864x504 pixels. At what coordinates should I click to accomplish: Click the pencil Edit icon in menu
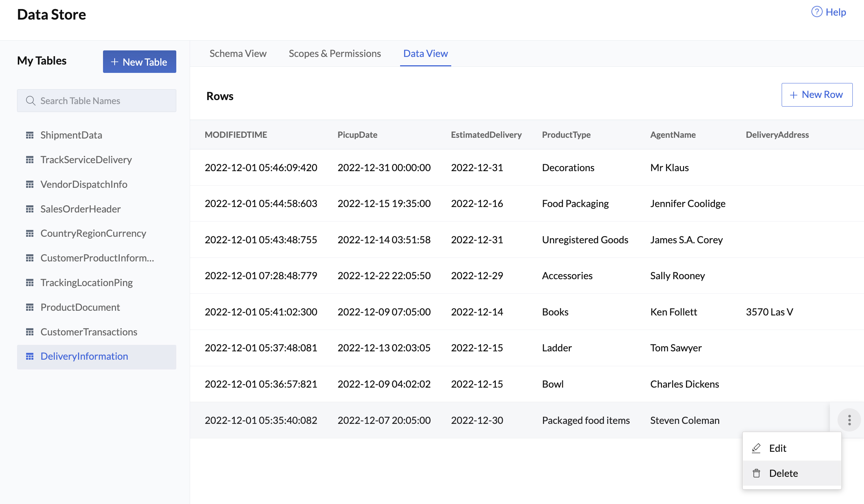[x=756, y=448]
